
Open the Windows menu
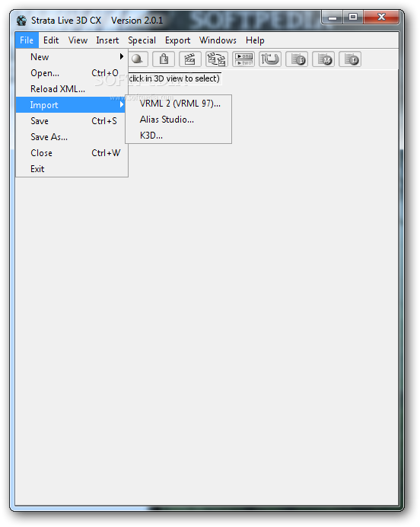[218, 40]
